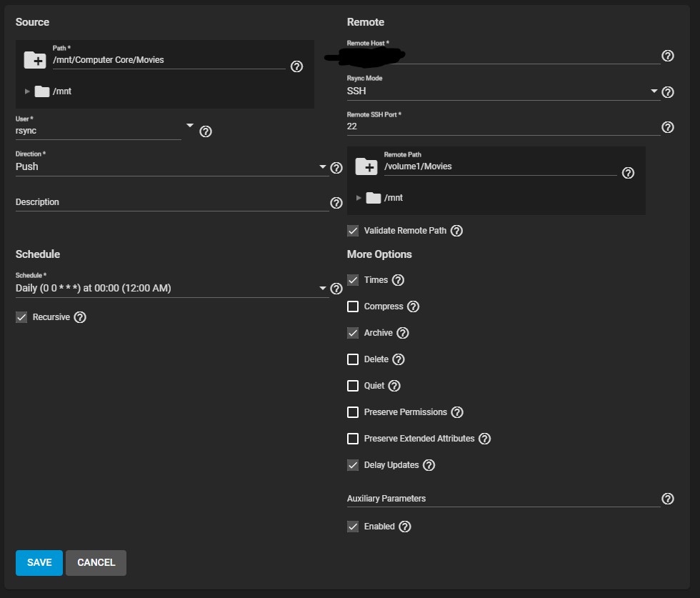Open help for Validate Remote Path
Image resolution: width=700 pixels, height=598 pixels.
point(456,231)
